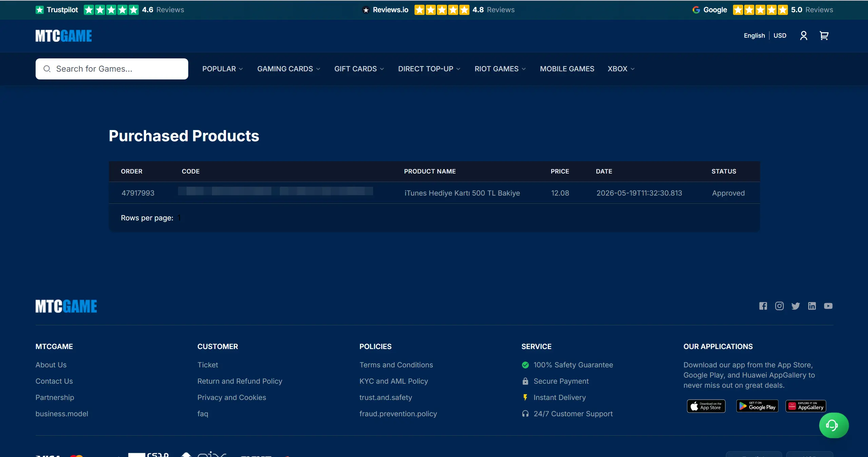Image resolution: width=868 pixels, height=457 pixels.
Task: Open the YouTube social icon
Action: [828, 306]
